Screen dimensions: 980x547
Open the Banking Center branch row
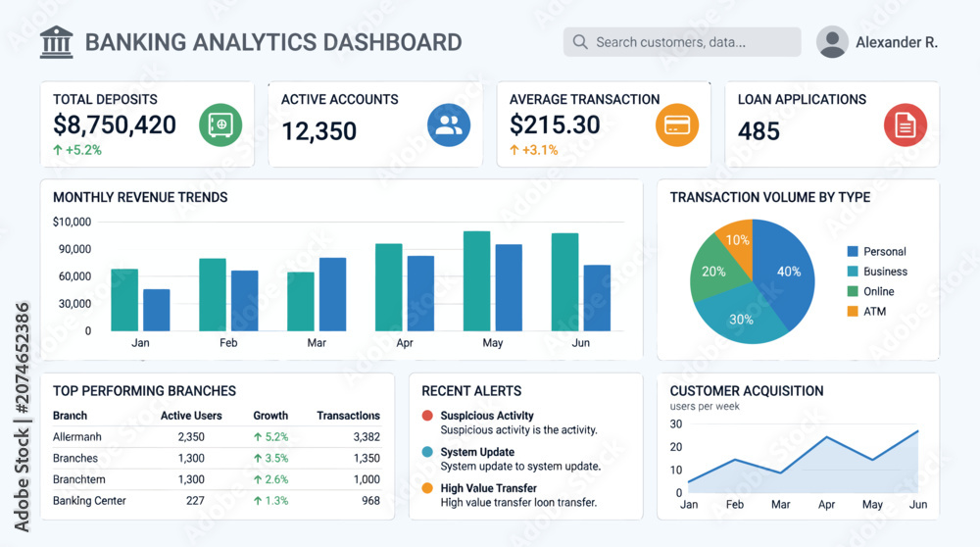coord(217,500)
